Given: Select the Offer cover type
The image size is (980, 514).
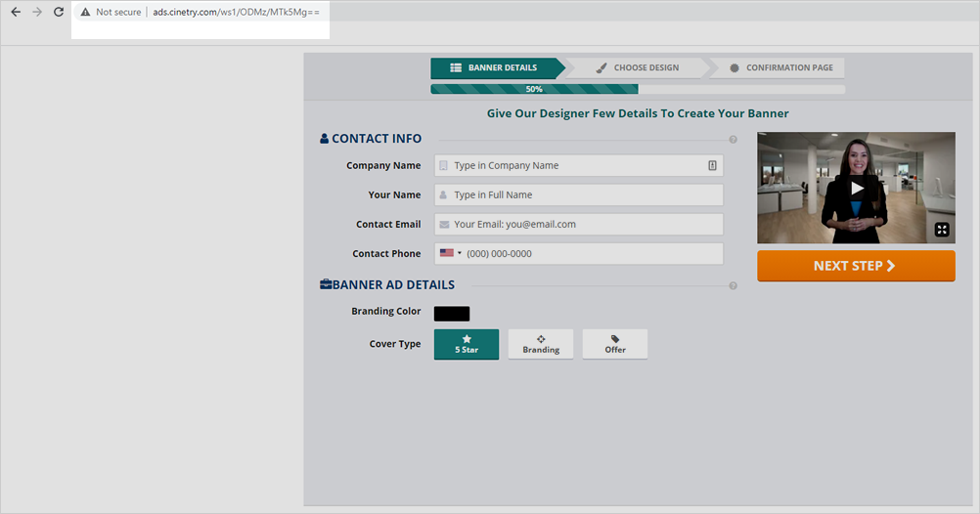Looking at the screenshot, I should click(x=615, y=344).
